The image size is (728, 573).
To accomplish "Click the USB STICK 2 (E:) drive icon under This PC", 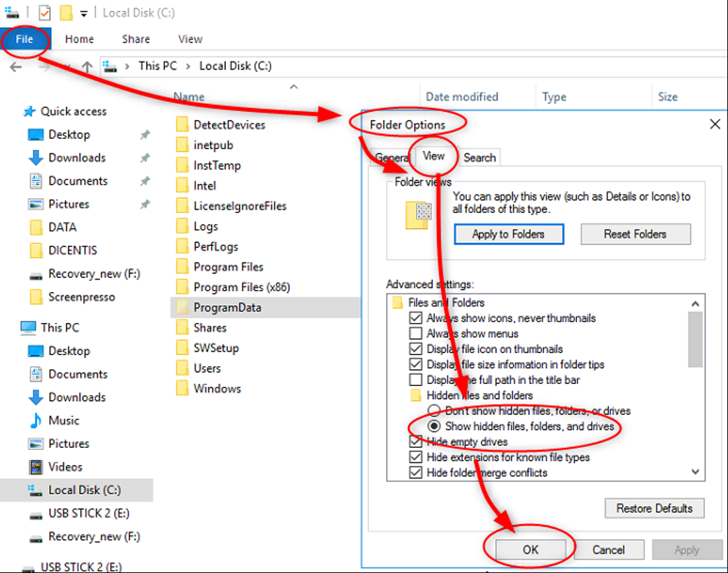I will [x=36, y=515].
